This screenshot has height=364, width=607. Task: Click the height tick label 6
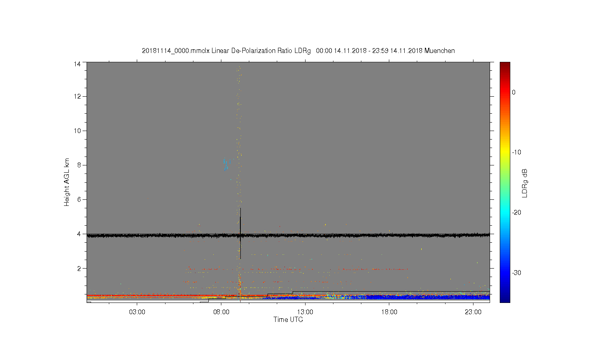(x=79, y=199)
